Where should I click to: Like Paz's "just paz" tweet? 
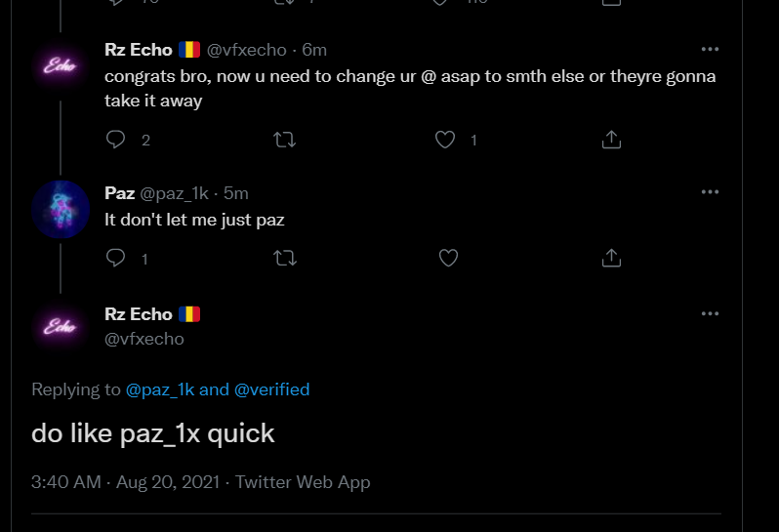coord(448,258)
